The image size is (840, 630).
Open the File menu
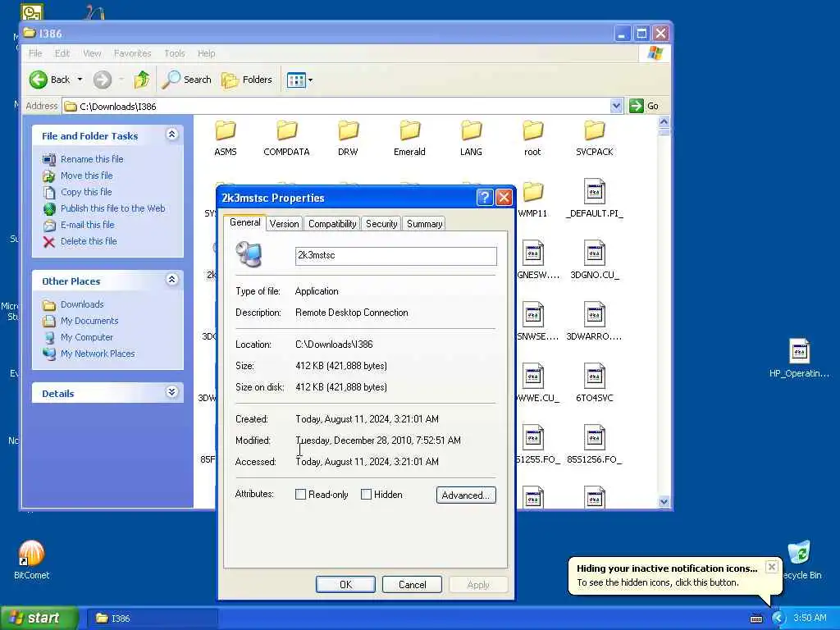click(x=35, y=53)
